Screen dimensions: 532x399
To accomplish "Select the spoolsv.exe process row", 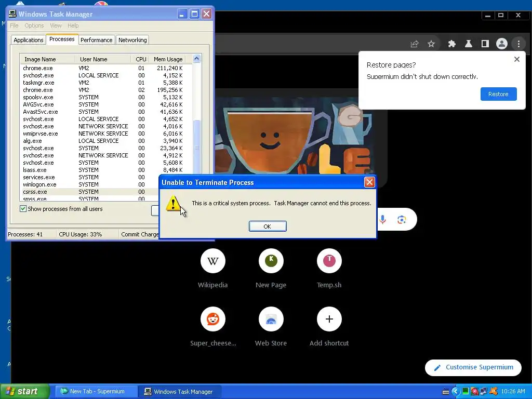I will [x=106, y=97].
